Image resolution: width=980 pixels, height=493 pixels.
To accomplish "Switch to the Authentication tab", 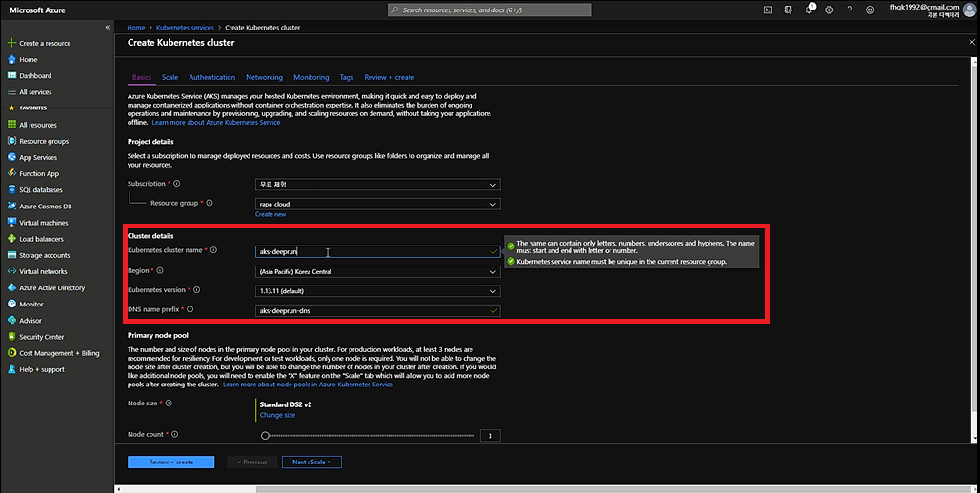I will [211, 77].
